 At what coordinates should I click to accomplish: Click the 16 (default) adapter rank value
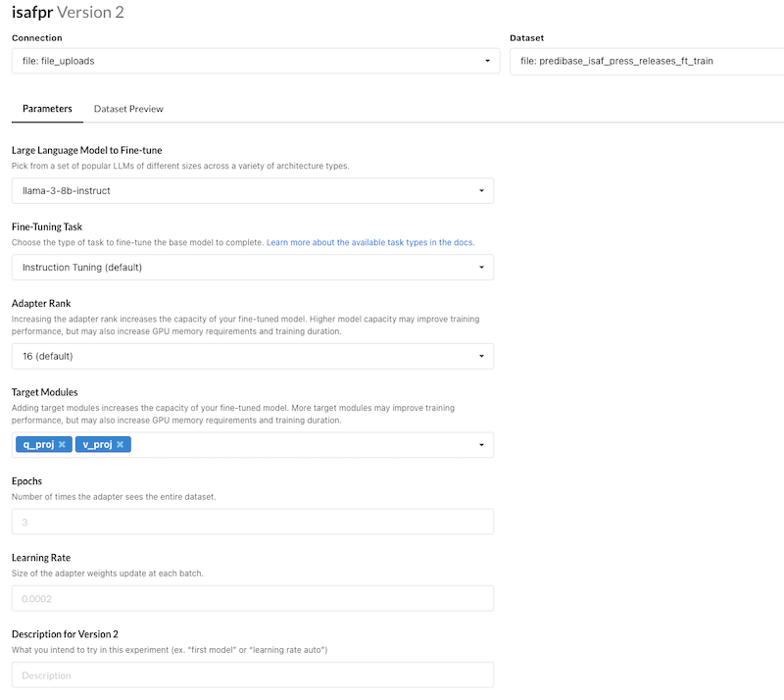click(x=47, y=356)
